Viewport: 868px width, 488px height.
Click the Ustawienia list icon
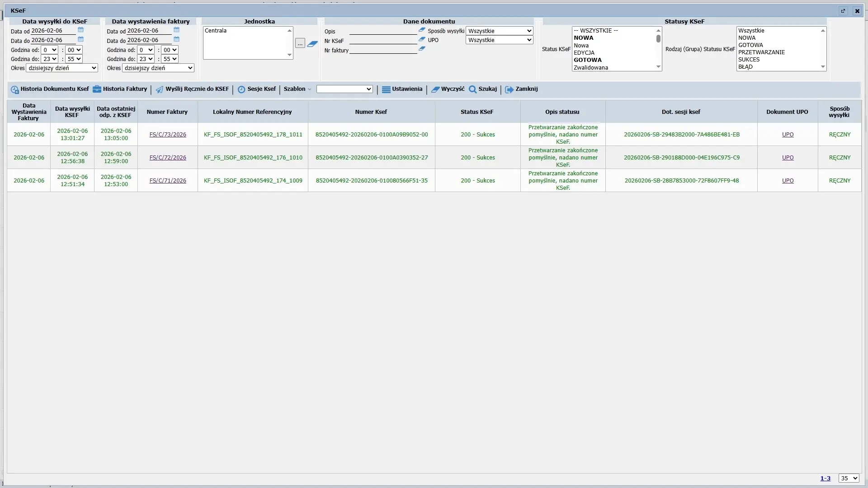[x=386, y=89]
